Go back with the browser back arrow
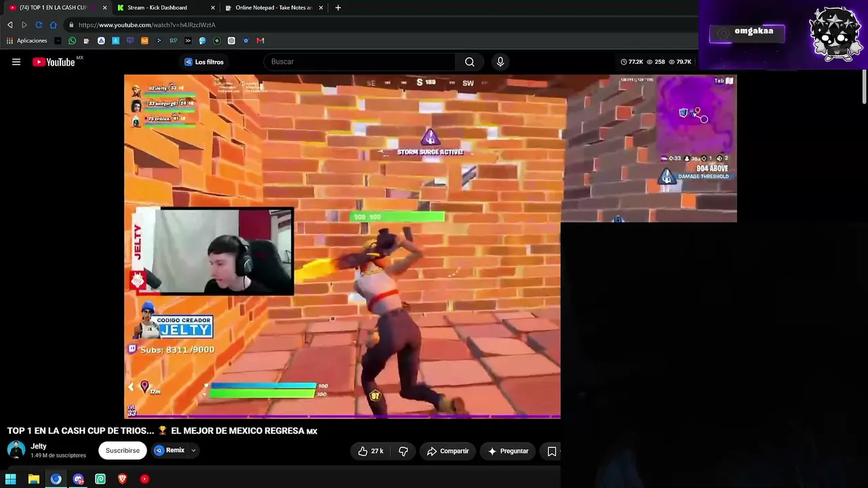The image size is (868, 488). (9, 25)
